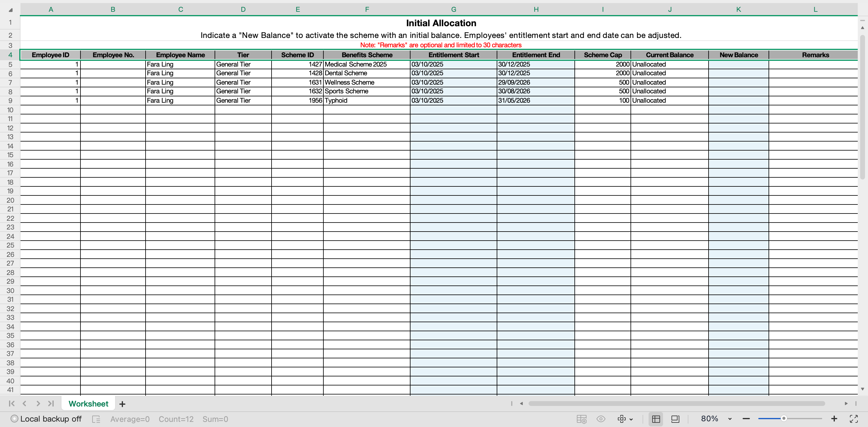Go to the last sheet arrow

(51, 404)
